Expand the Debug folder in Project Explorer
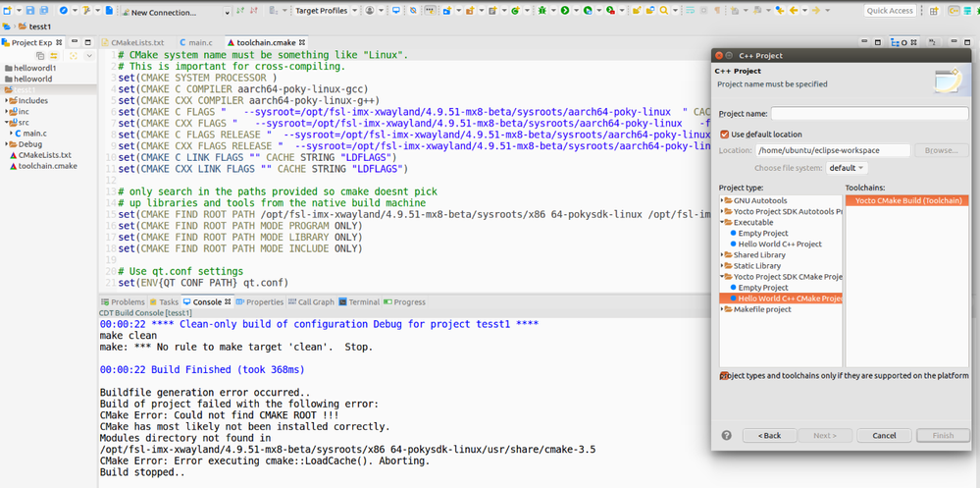 pos(6,144)
